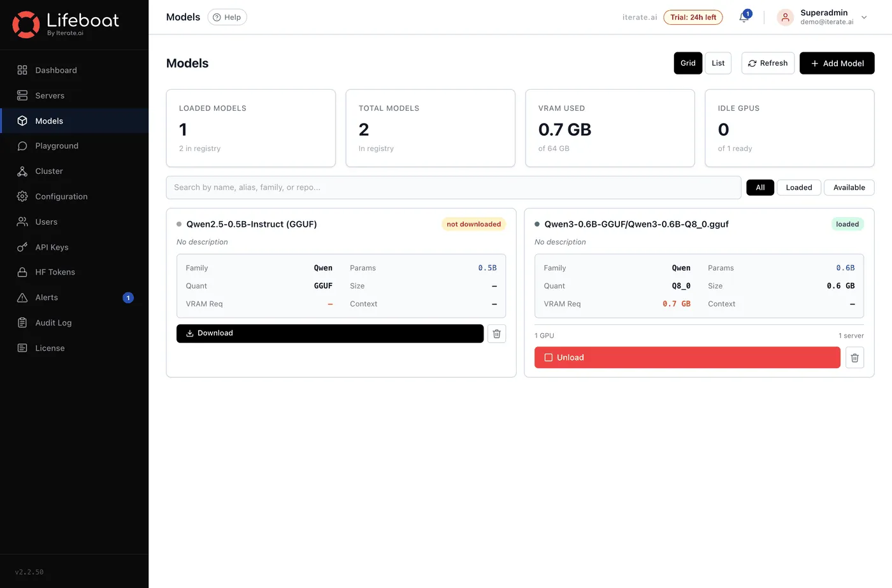Refresh the models list
Screen dimensions: 892x588
(768, 63)
